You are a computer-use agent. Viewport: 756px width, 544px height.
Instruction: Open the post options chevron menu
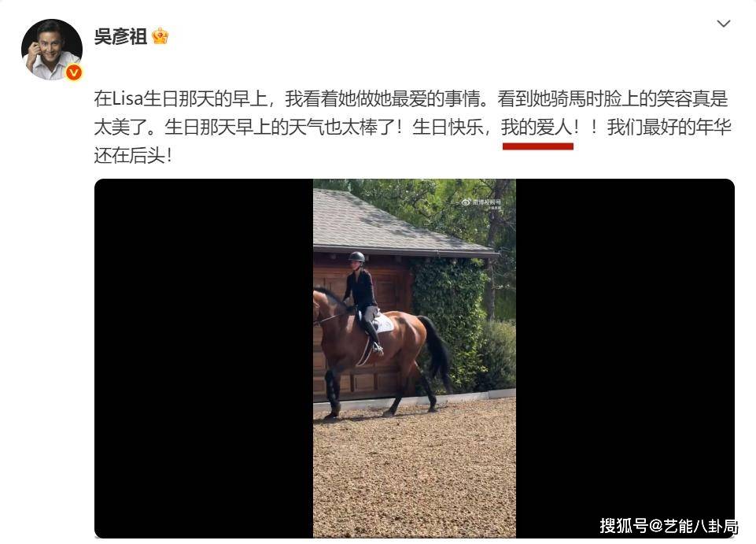click(x=723, y=24)
